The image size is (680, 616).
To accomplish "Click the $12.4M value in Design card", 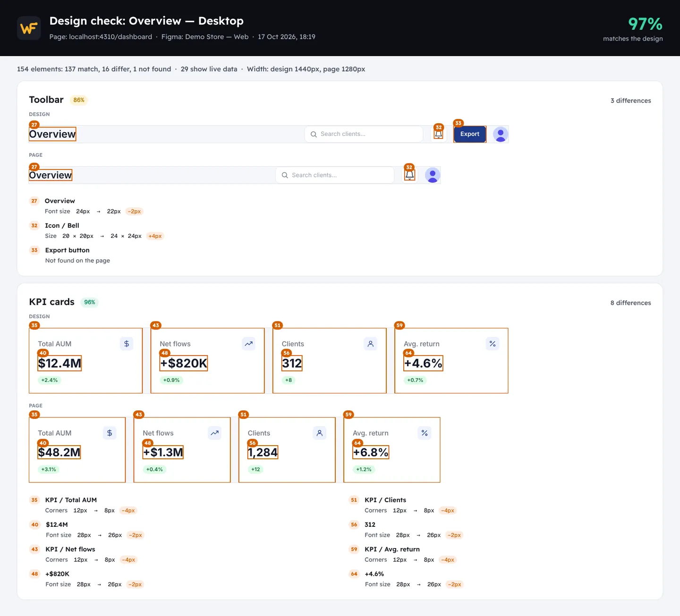I will coord(60,363).
